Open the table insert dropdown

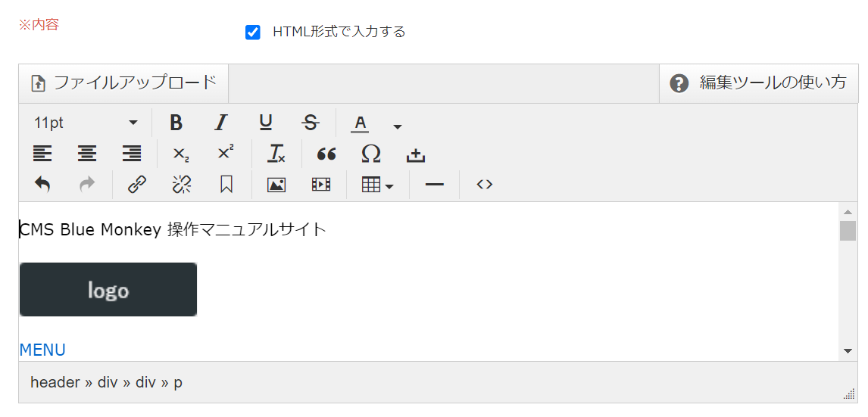(377, 185)
